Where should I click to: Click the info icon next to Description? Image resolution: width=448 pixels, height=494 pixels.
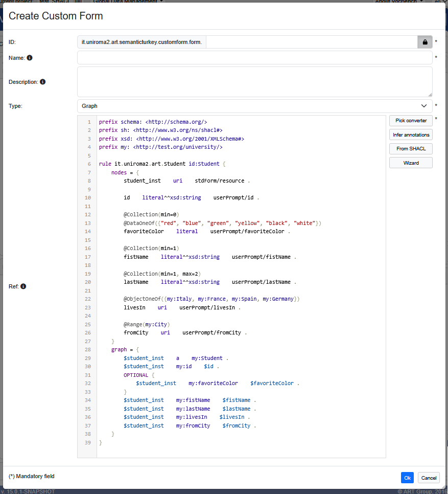pyautogui.click(x=42, y=82)
